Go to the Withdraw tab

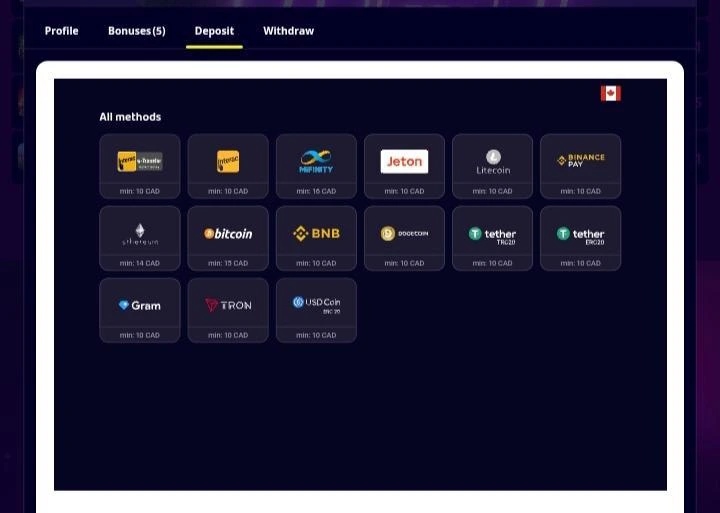288,31
